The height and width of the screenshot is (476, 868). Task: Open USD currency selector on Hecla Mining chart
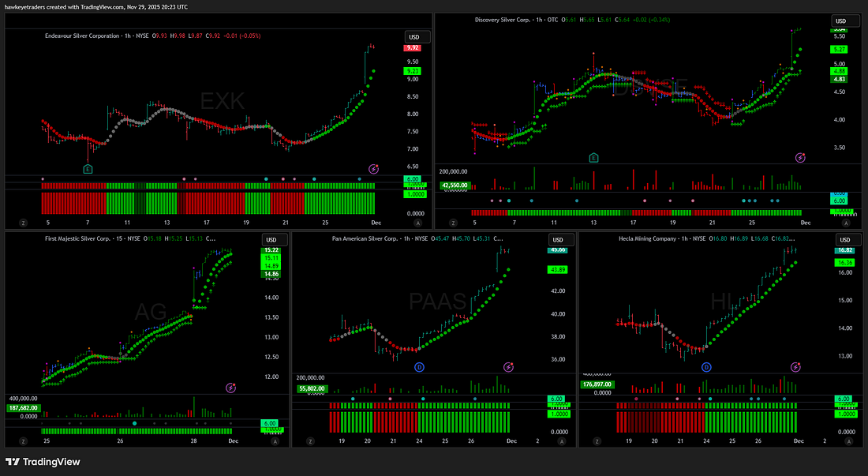pyautogui.click(x=848, y=240)
